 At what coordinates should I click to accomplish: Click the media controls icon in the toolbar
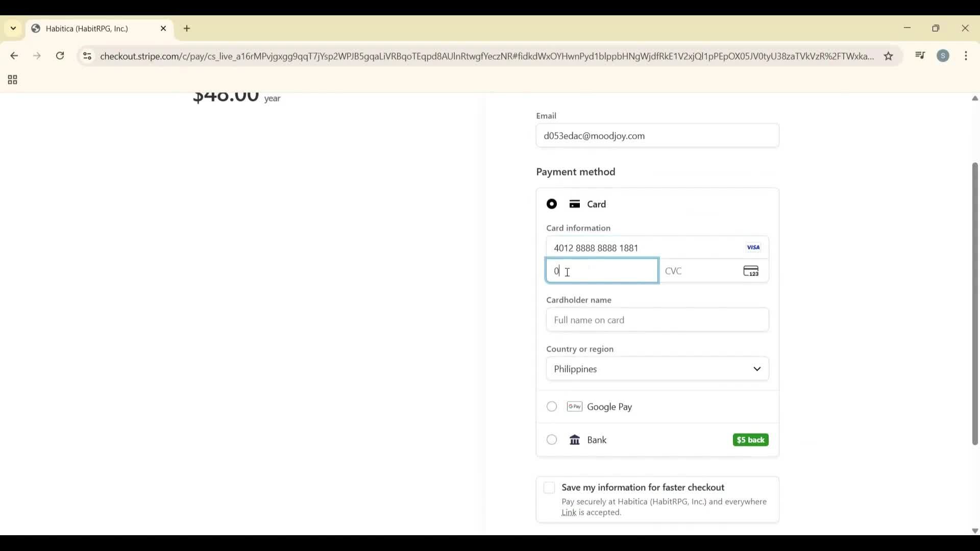tap(920, 56)
